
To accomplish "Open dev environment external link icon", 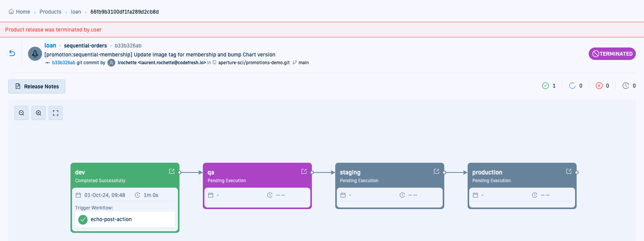I will [x=172, y=171].
